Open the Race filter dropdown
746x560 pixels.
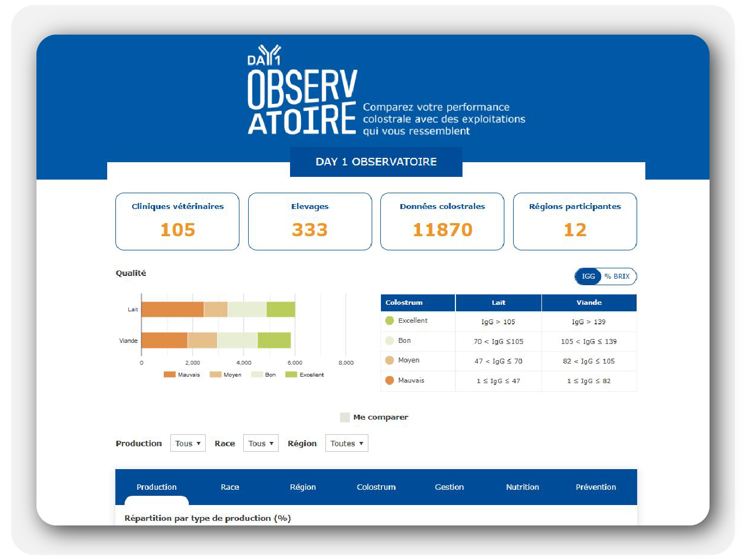click(261, 443)
